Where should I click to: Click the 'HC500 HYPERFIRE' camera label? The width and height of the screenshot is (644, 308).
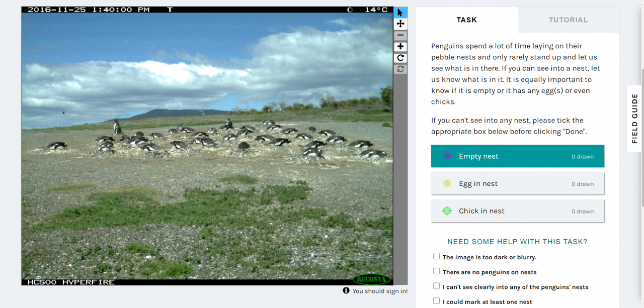[71, 282]
